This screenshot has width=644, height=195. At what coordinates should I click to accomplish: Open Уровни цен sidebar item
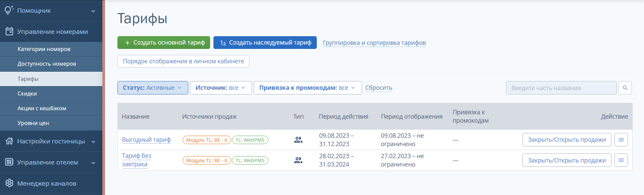[51, 123]
